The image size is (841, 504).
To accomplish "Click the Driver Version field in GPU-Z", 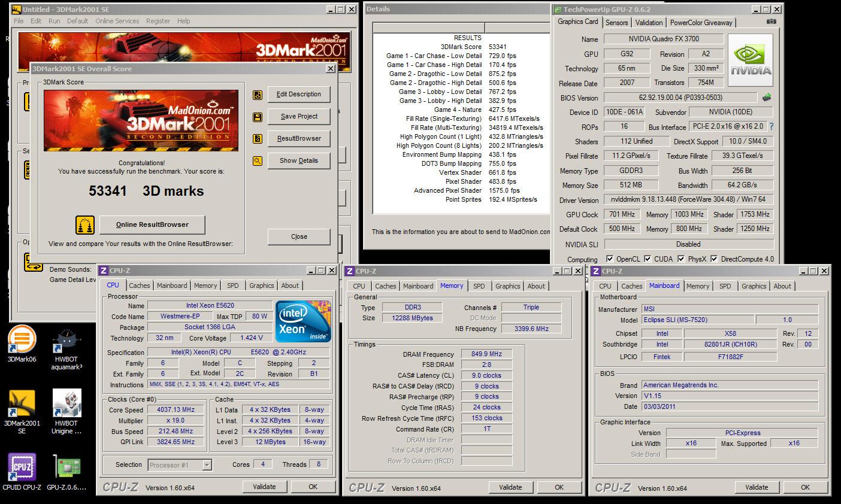I will (689, 200).
